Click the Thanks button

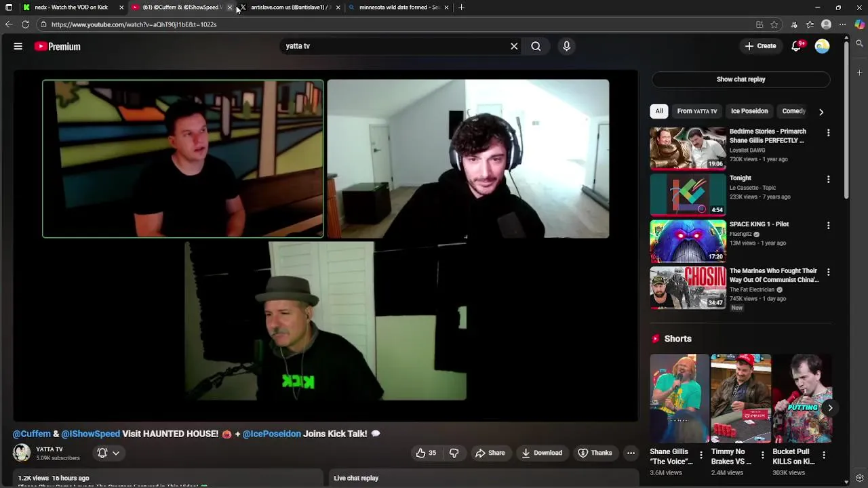tap(595, 453)
